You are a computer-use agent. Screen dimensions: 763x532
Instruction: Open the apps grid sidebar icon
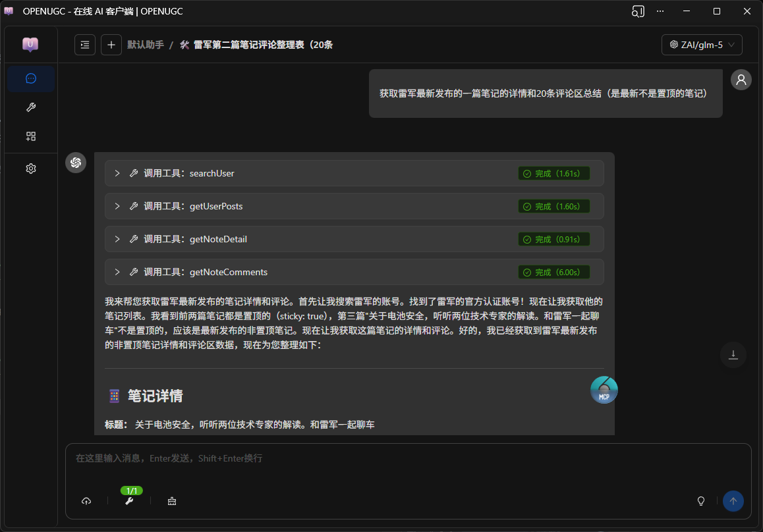pos(31,137)
